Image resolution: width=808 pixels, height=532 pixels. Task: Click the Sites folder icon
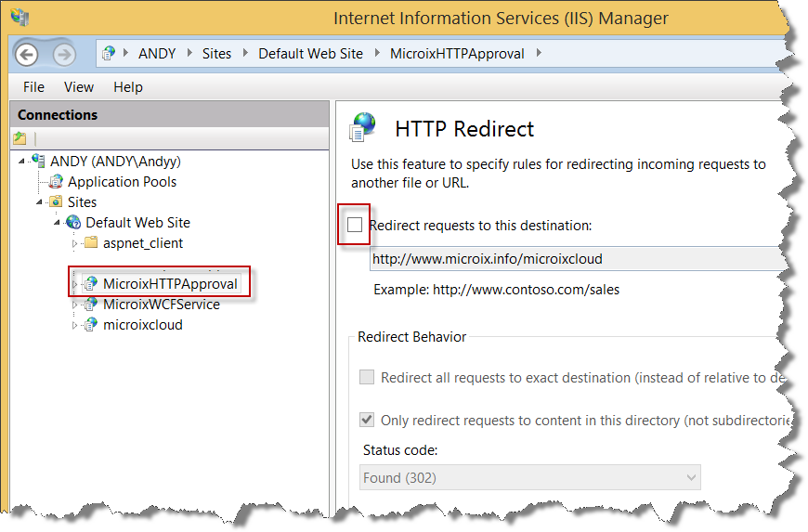click(56, 202)
